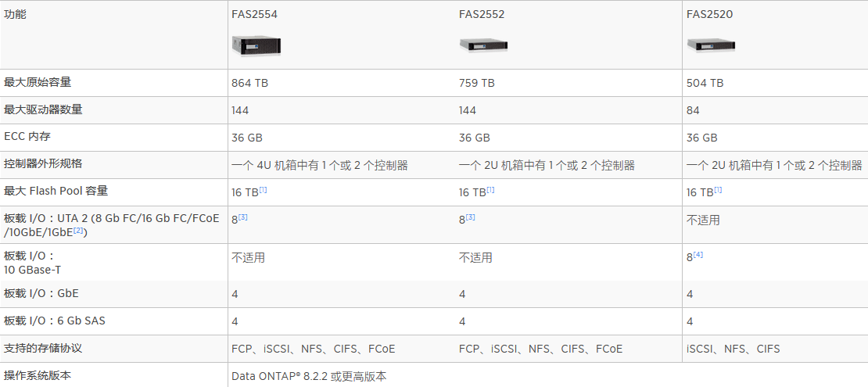Click footnote [1] in the FAS2520 Flash Pool cell

click(x=718, y=190)
